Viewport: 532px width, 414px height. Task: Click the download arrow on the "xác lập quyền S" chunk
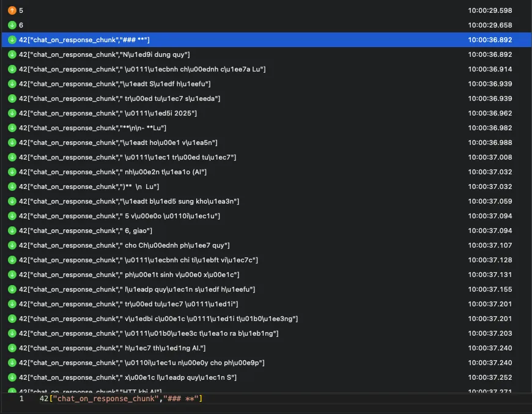pyautogui.click(x=12, y=377)
